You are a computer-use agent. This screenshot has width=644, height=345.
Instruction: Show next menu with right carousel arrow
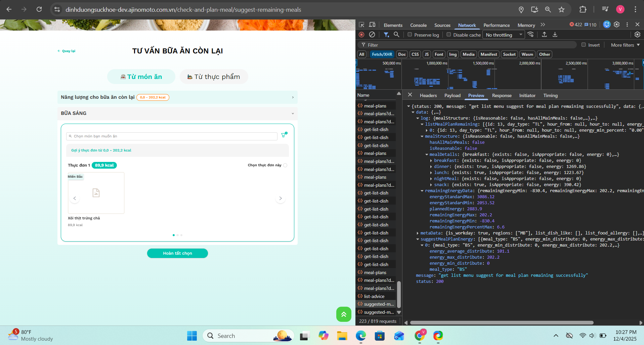[x=281, y=198]
